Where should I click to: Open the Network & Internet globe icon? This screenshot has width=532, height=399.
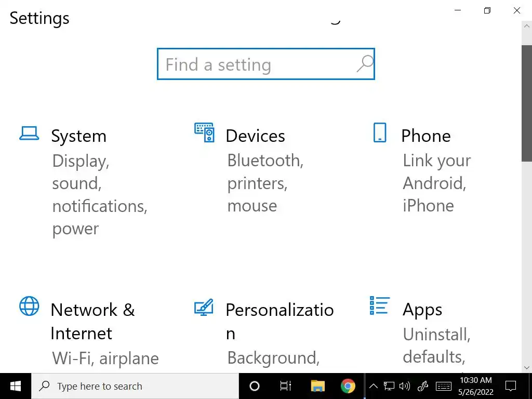[x=29, y=307]
